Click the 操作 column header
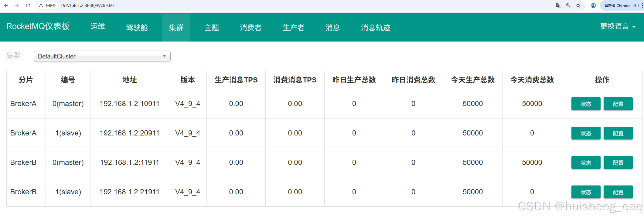 (x=602, y=80)
